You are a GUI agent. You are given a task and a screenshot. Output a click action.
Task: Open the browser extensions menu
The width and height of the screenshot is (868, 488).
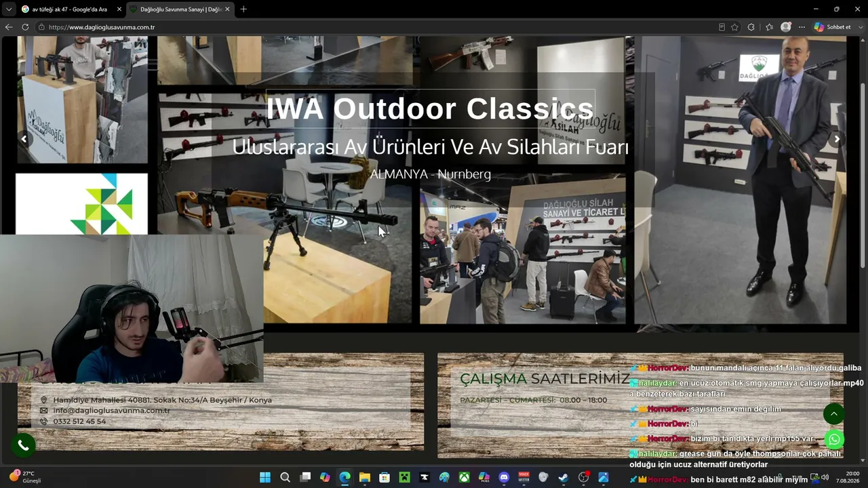coord(751,27)
